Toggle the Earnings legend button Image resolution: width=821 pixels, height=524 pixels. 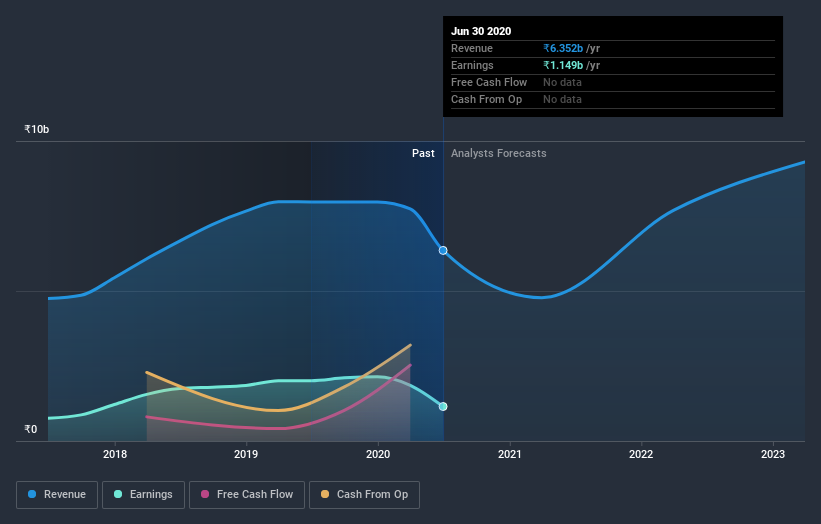143,495
